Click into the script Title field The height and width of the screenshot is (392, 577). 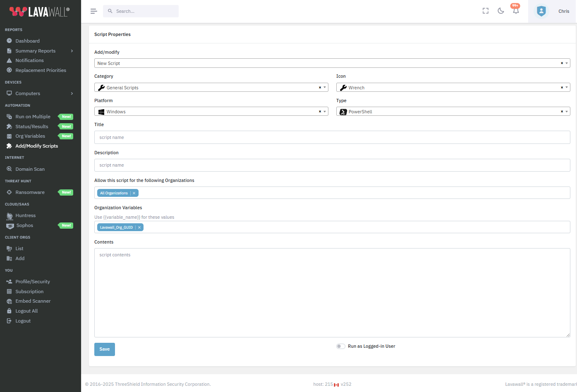coord(332,137)
